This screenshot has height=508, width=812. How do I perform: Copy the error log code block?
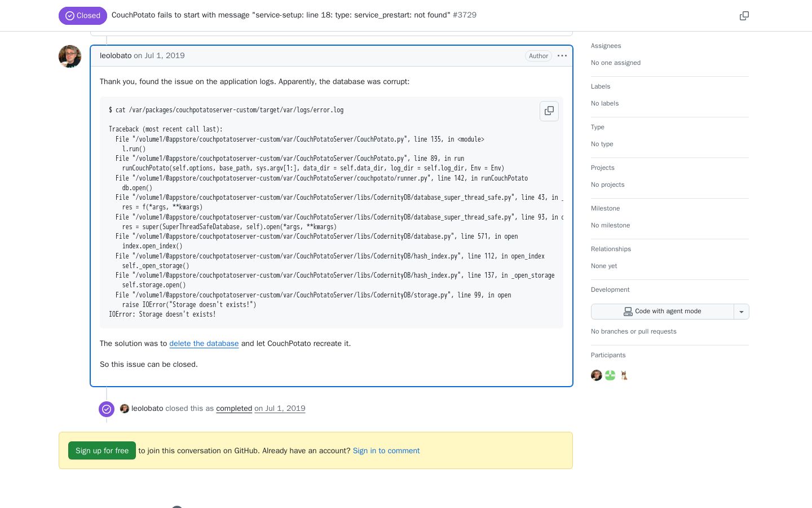point(549,111)
